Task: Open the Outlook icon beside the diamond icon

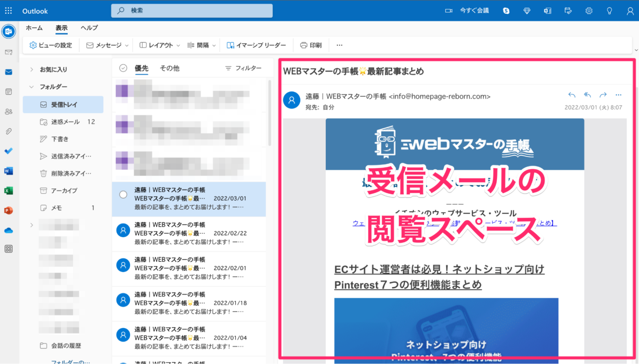Action: coord(547,11)
